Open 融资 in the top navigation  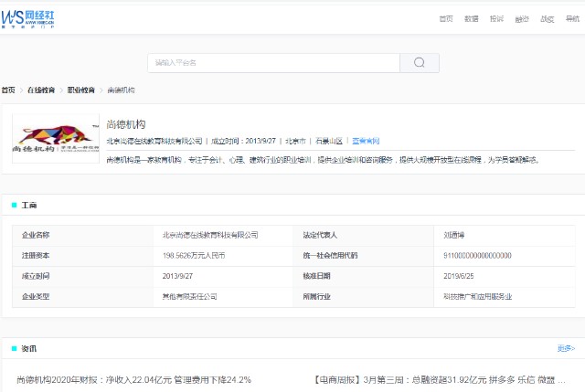[x=522, y=18]
